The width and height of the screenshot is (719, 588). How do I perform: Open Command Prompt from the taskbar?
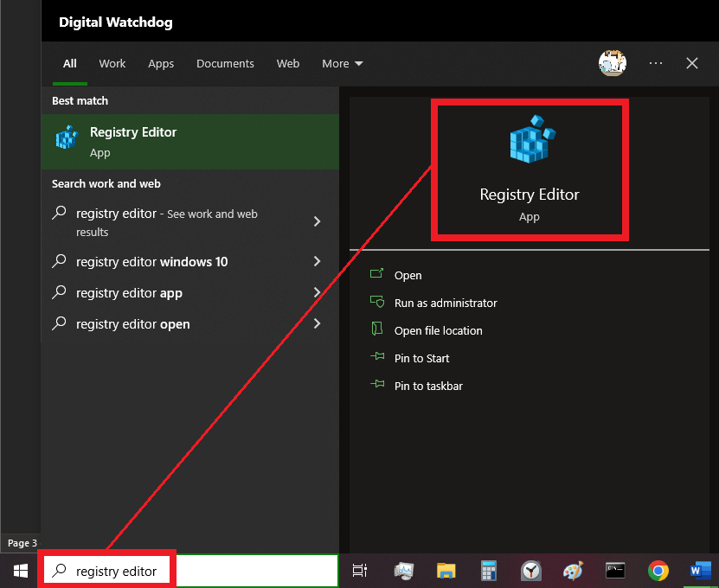coord(615,571)
